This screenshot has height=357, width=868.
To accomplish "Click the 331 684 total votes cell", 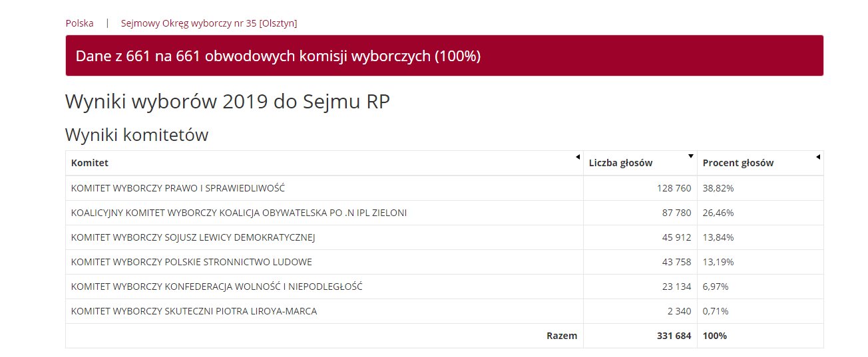I will [640, 336].
